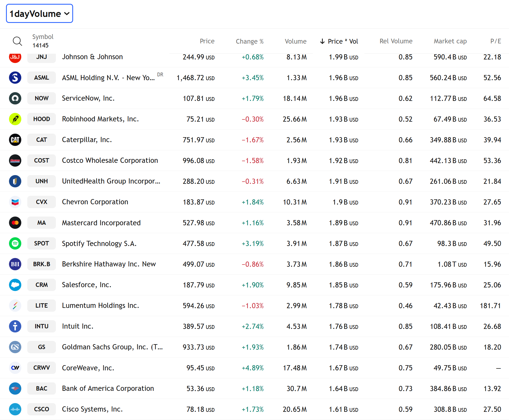Click the Salesforce cloud logo icon

(15, 285)
